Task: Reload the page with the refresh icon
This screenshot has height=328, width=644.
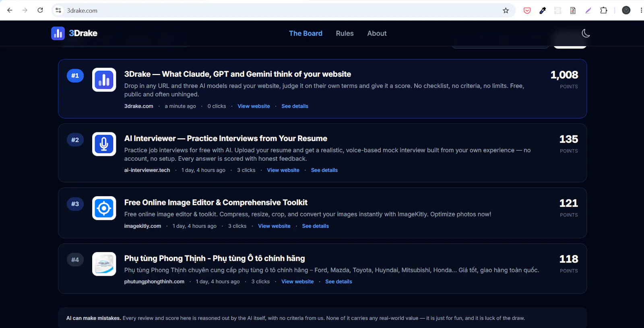Action: pos(40,10)
